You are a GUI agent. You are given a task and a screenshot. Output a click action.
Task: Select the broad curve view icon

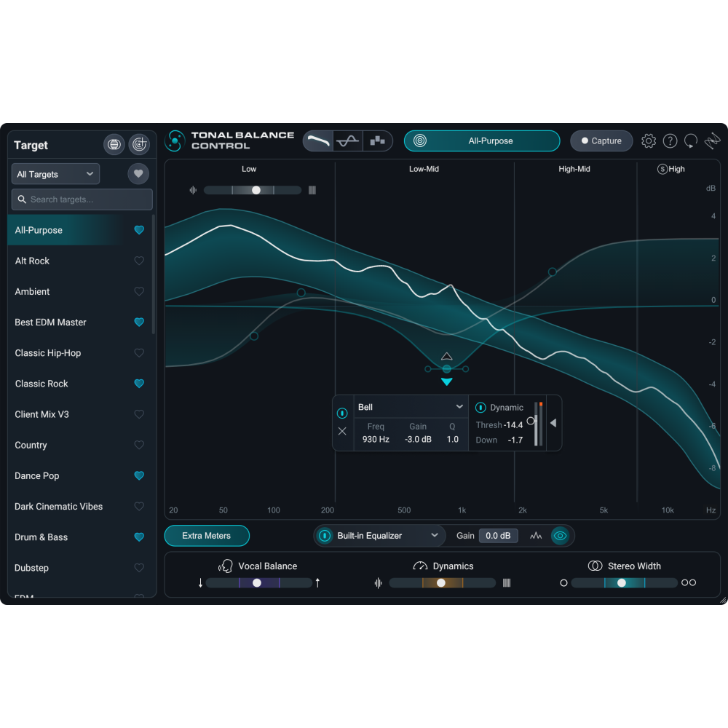click(x=318, y=141)
